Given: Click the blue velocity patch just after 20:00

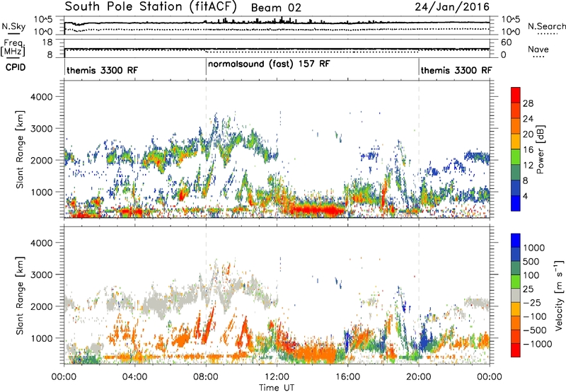Looking at the screenshot, I should point(428,341).
